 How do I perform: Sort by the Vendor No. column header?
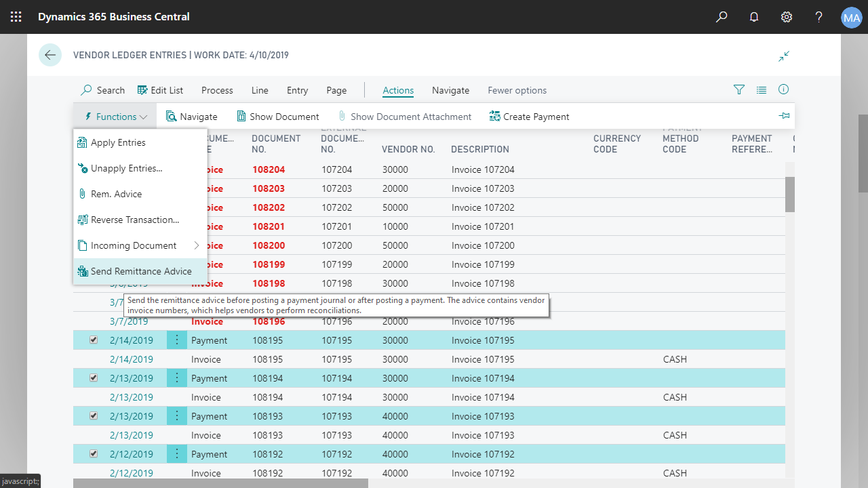(x=408, y=149)
